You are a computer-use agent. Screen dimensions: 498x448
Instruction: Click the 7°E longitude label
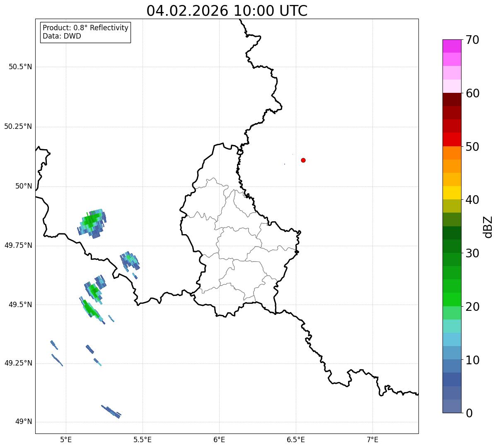click(373, 439)
